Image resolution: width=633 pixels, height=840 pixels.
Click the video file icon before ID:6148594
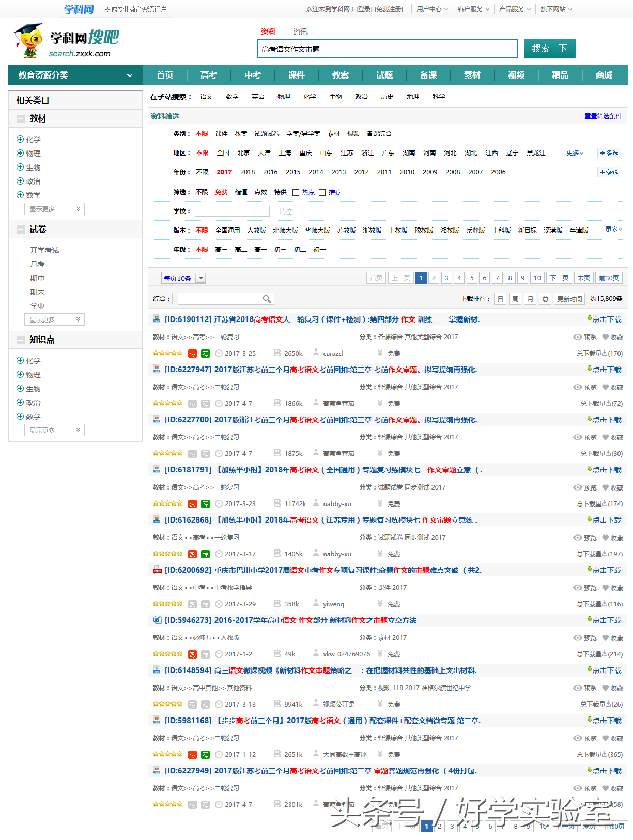157,670
